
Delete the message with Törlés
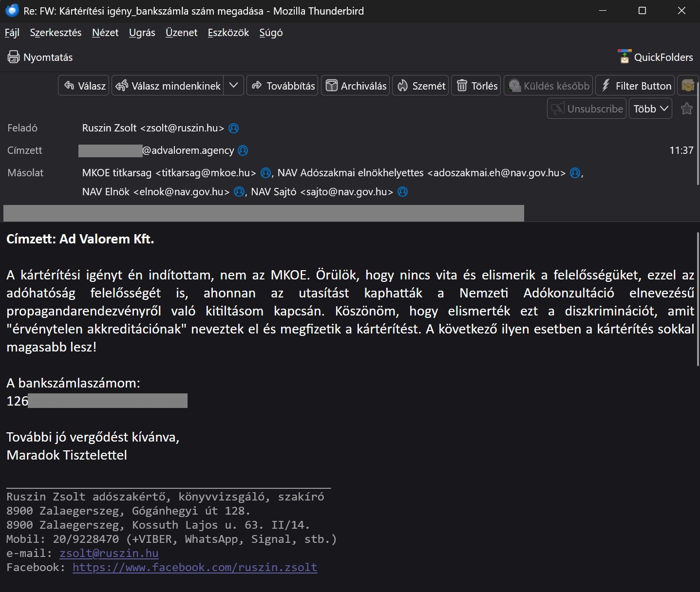(x=477, y=86)
